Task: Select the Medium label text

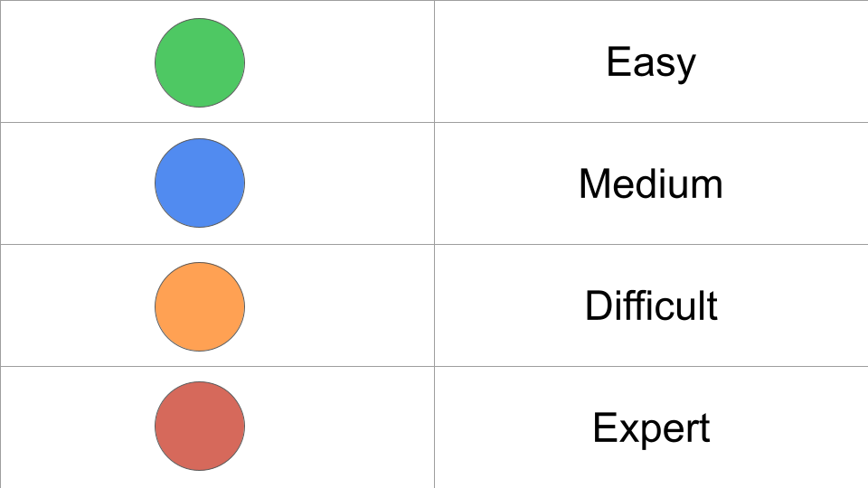Action: (x=651, y=184)
